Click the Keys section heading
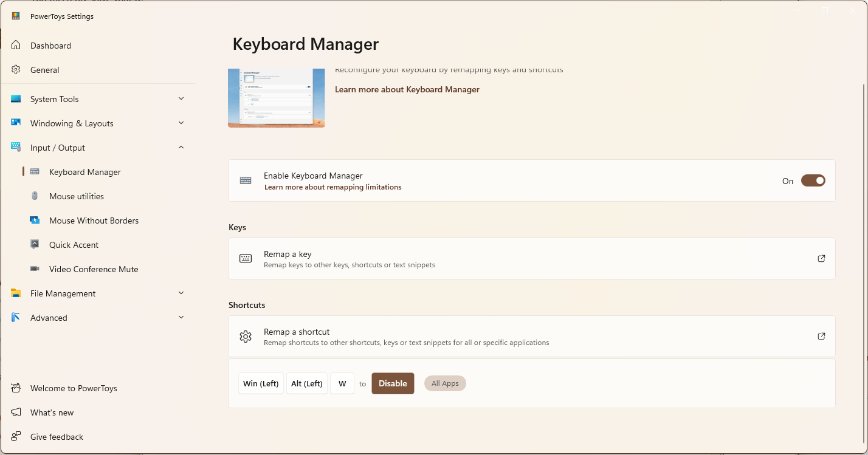 (x=237, y=227)
